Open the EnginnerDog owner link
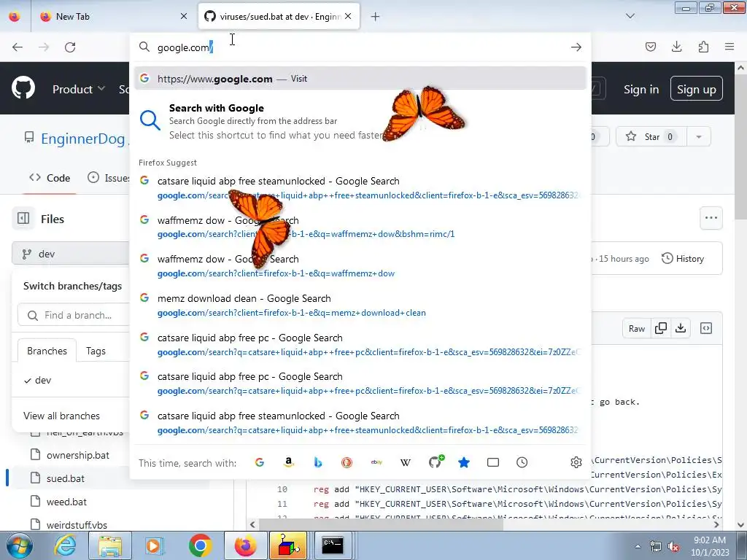 pos(83,139)
